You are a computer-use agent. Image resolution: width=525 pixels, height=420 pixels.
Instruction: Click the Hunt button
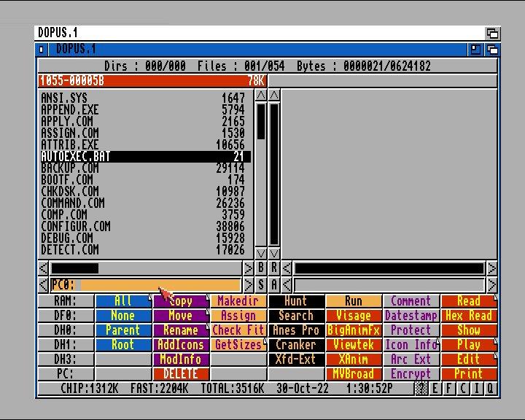(296, 300)
